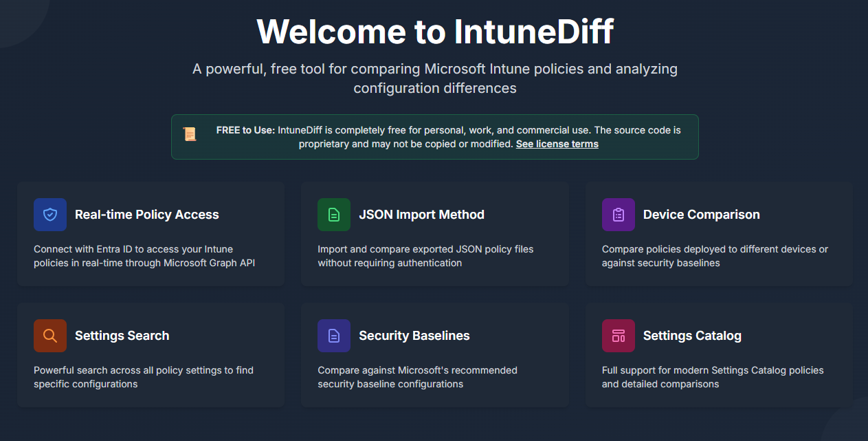Click the Welcome to IntuneDiff main heading

434,31
